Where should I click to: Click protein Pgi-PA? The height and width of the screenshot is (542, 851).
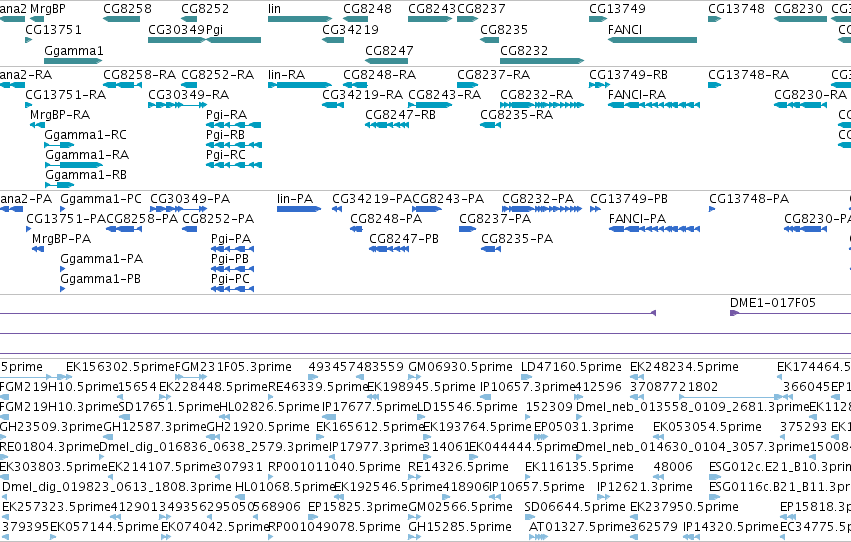(x=232, y=250)
